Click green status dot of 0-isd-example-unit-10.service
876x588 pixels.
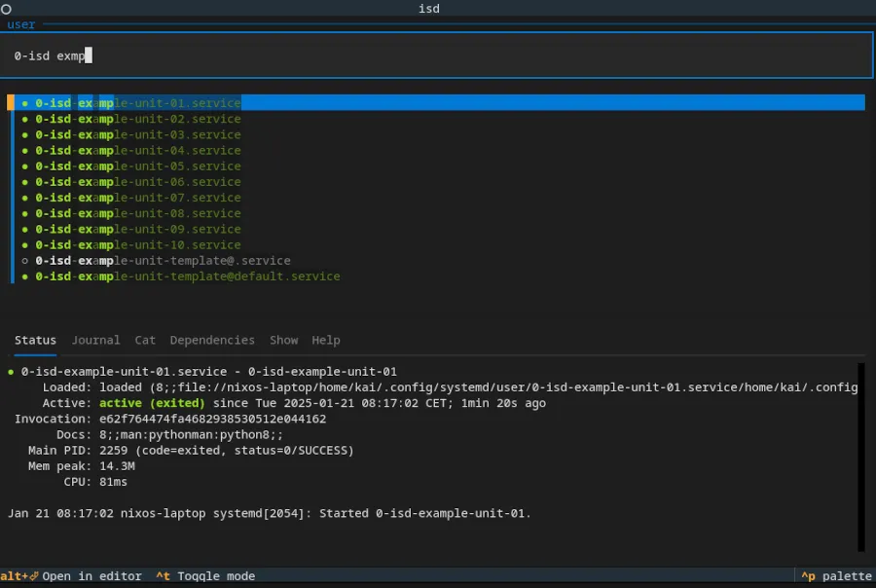25,245
